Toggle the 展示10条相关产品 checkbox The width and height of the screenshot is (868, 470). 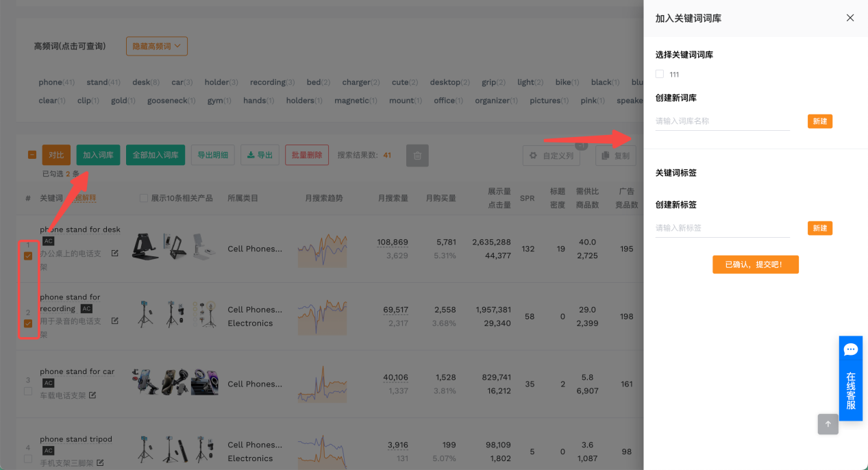coord(144,198)
